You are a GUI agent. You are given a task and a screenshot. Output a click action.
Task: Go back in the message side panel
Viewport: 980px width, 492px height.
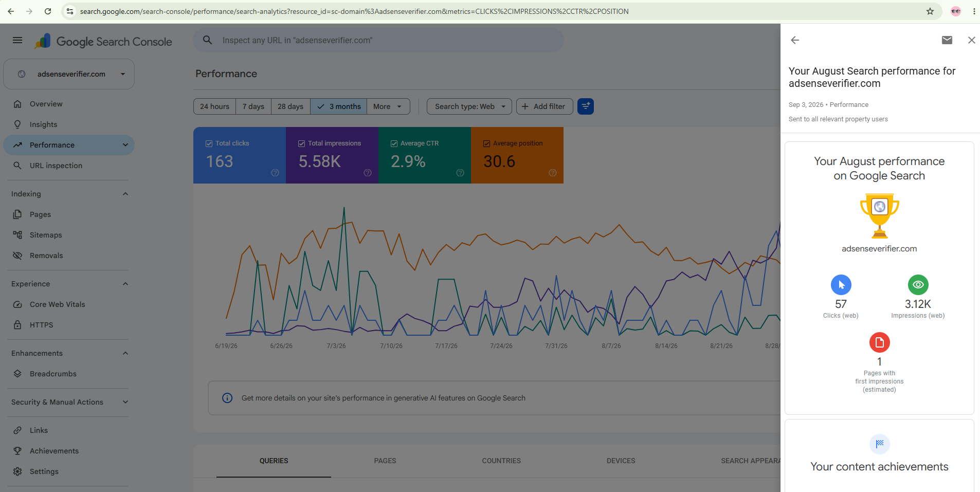[795, 40]
